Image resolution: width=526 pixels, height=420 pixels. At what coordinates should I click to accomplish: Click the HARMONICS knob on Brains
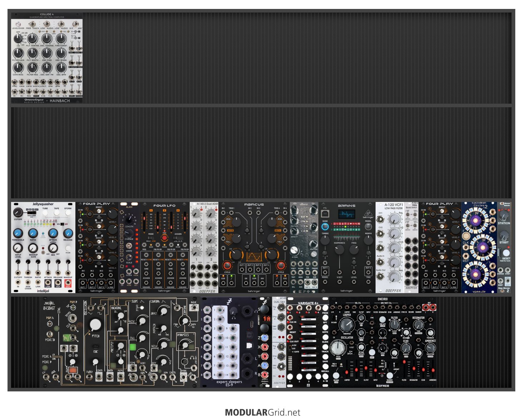click(x=339, y=250)
